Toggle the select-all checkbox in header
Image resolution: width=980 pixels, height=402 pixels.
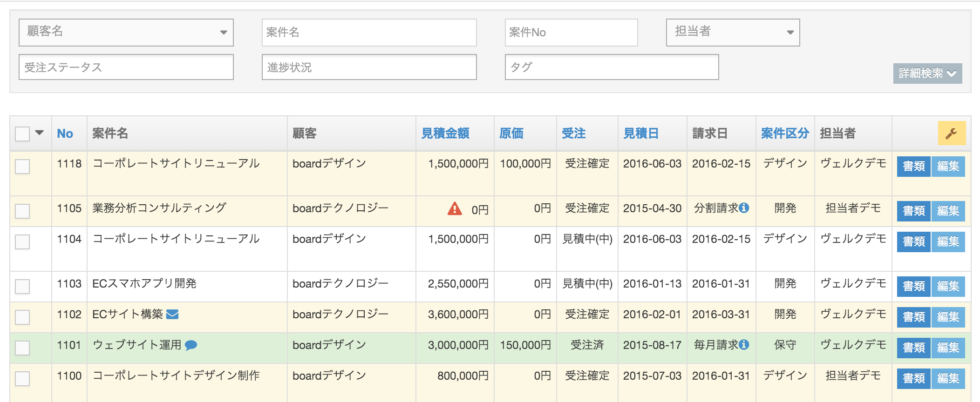pos(22,134)
